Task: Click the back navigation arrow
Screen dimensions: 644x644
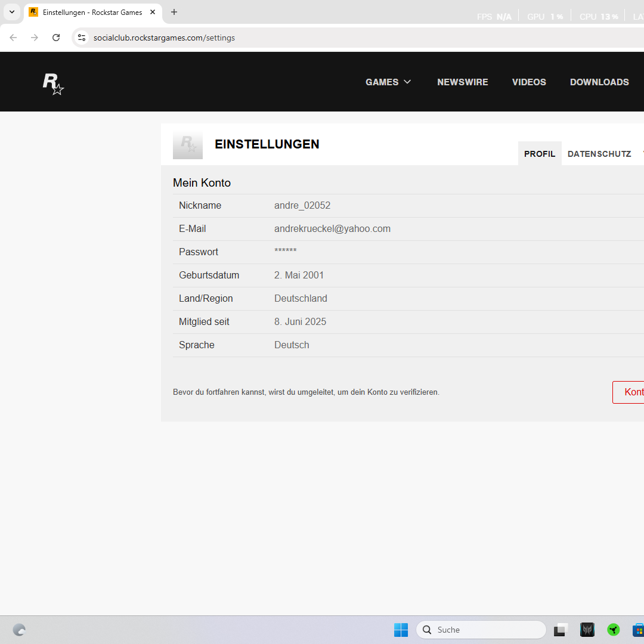Action: click(13, 38)
